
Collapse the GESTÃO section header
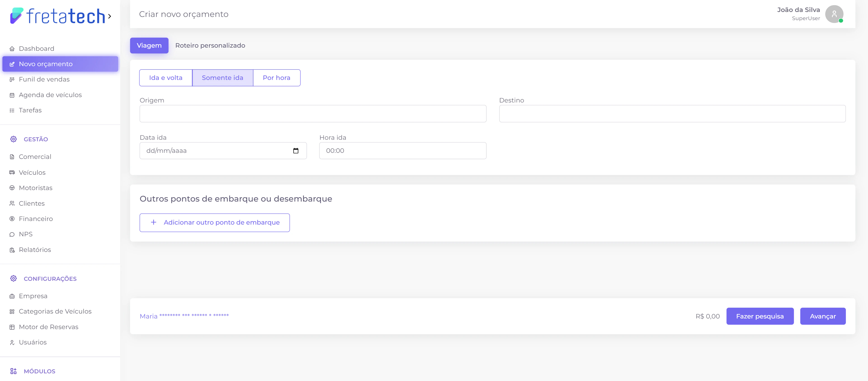pos(36,139)
